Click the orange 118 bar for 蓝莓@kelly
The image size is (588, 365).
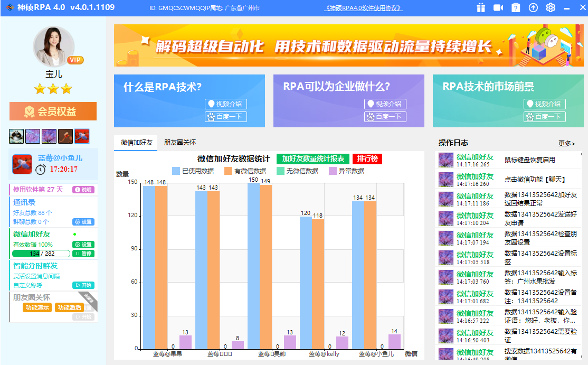[x=318, y=284]
